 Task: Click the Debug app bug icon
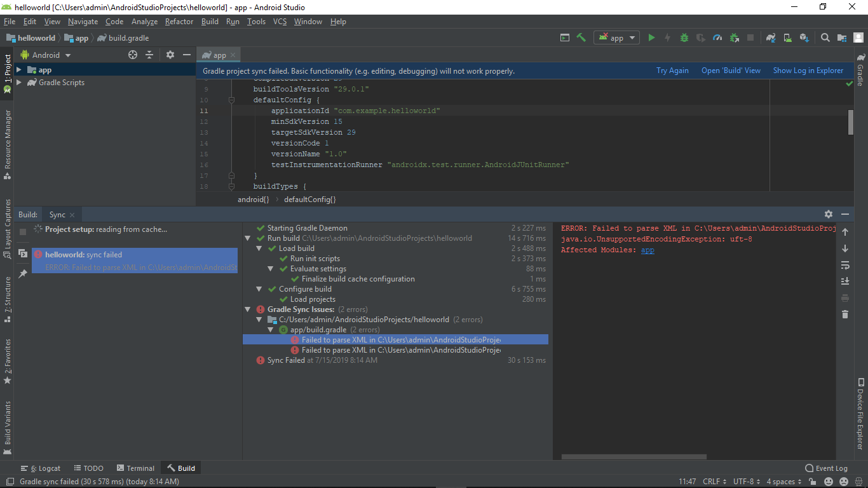pyautogui.click(x=684, y=37)
